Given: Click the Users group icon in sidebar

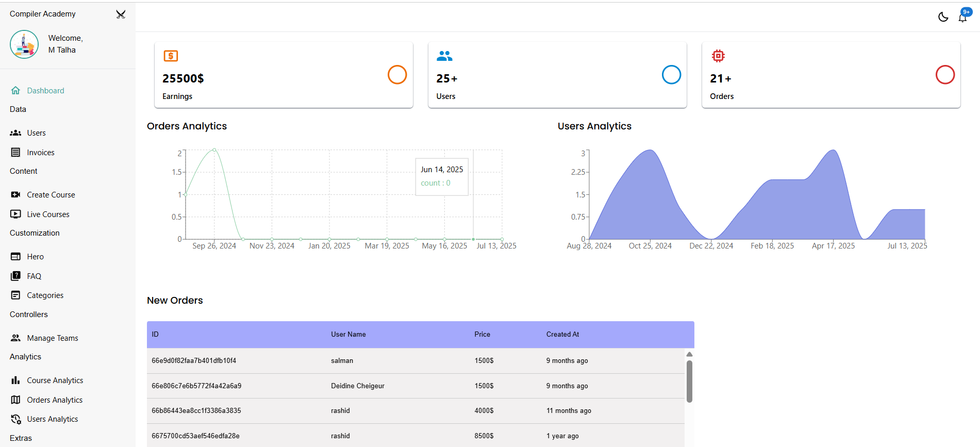Looking at the screenshot, I should pos(16,133).
